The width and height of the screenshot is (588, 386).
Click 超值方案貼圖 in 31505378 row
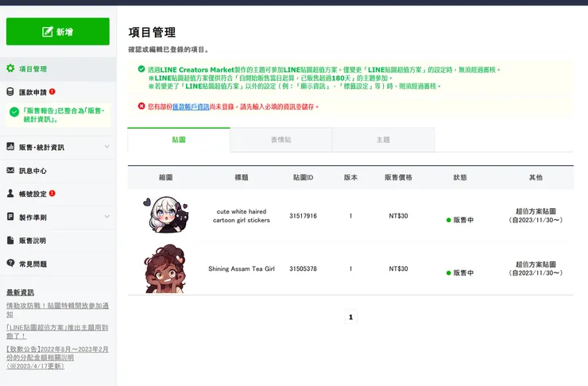[x=536, y=264]
